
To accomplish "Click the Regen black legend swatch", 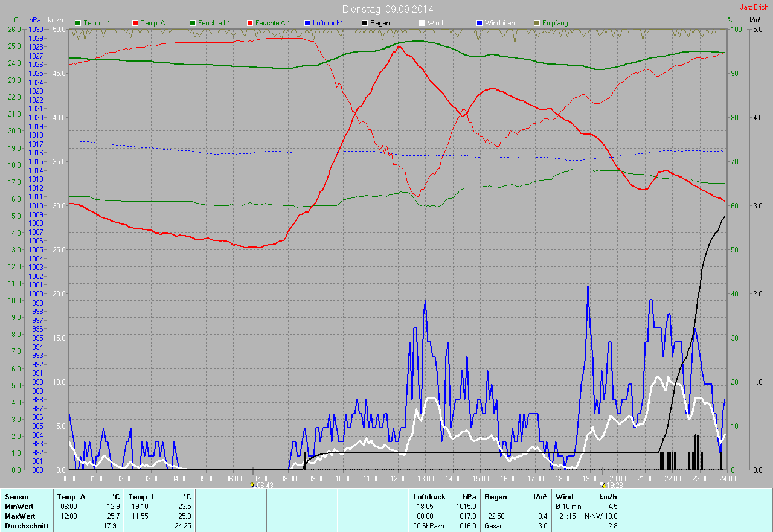I will point(365,23).
